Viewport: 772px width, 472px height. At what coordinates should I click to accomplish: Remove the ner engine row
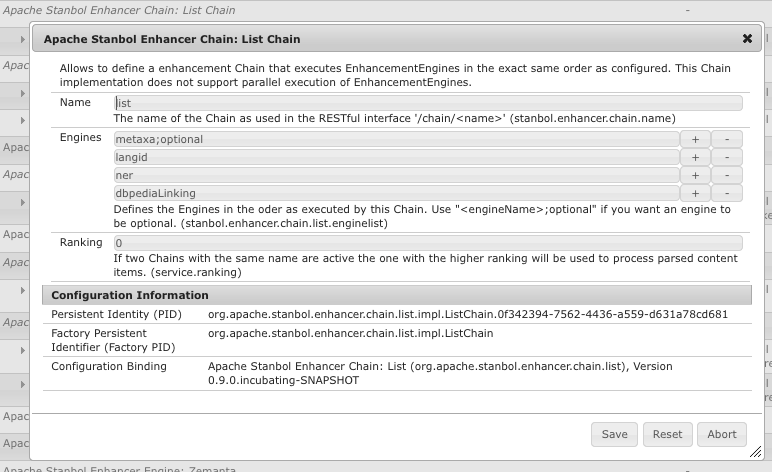pos(727,175)
